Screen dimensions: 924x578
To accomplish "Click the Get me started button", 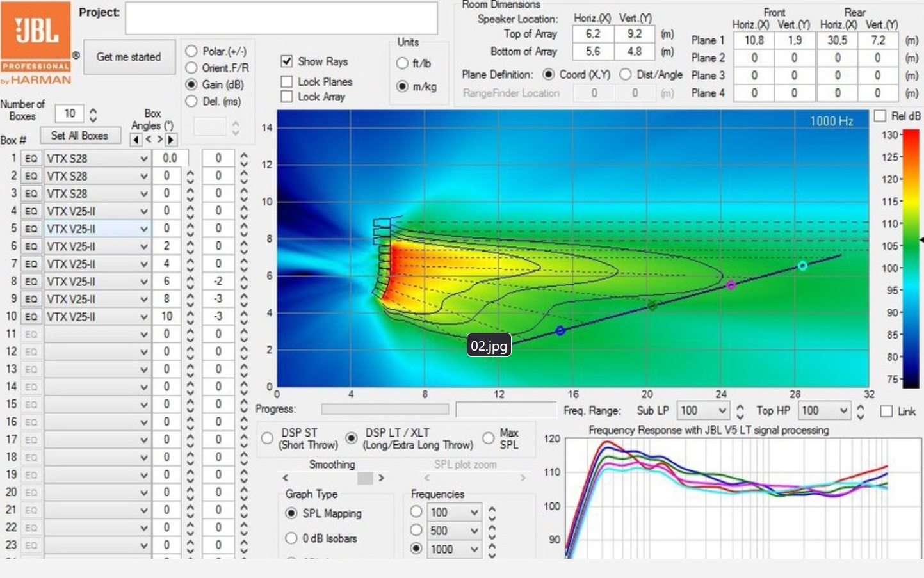I will (129, 57).
